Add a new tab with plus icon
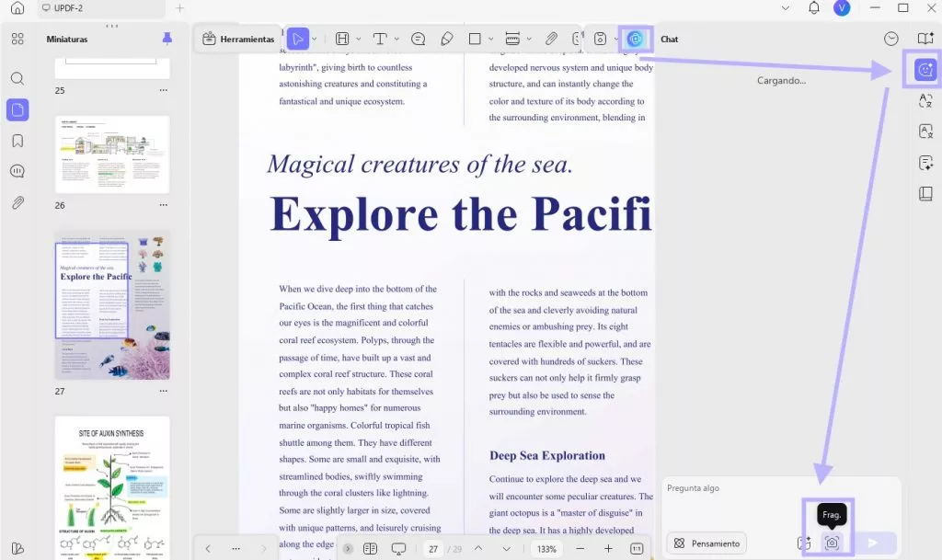The image size is (942, 560). point(179,8)
